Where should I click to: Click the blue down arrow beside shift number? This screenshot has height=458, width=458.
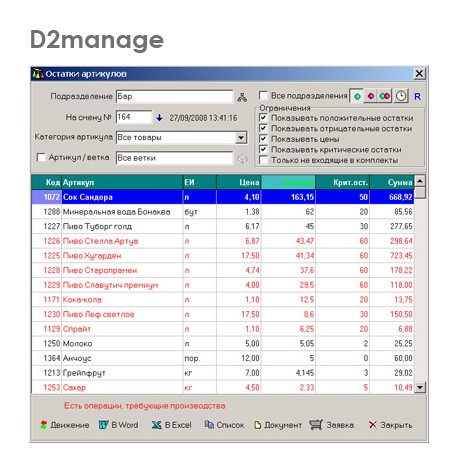pos(159,118)
